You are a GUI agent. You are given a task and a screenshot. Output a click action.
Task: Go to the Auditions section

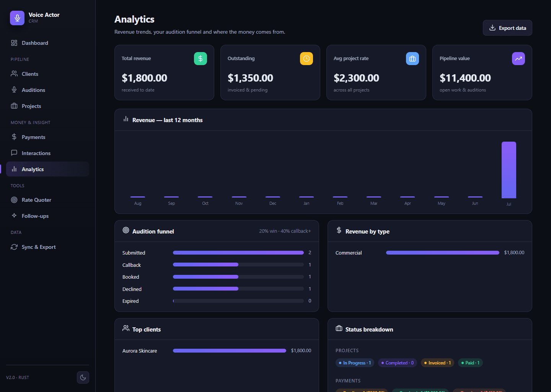[x=47, y=90]
